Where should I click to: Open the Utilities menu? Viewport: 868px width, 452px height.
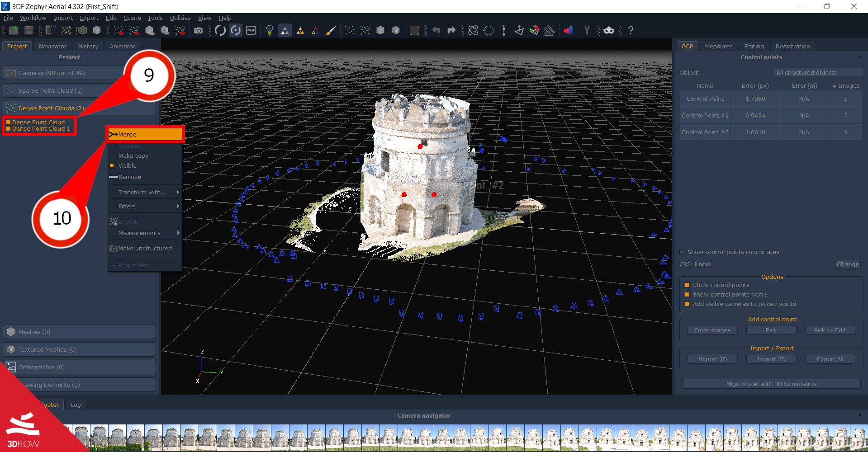[180, 18]
